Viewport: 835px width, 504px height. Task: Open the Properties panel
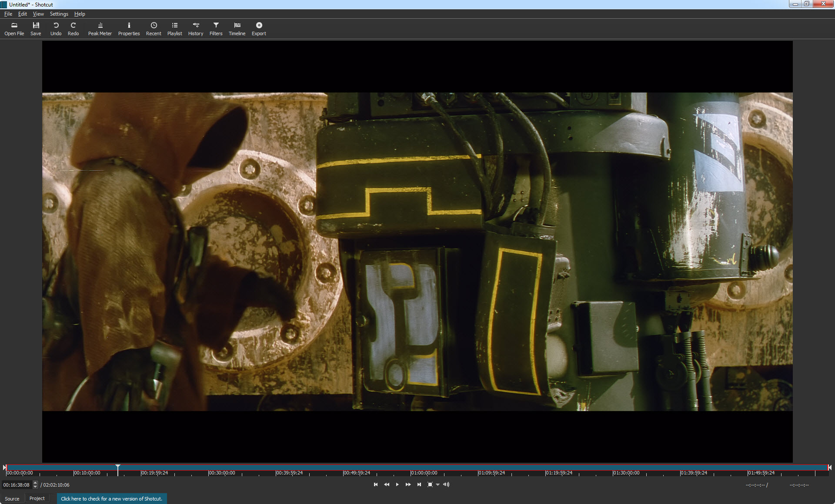[x=129, y=29]
